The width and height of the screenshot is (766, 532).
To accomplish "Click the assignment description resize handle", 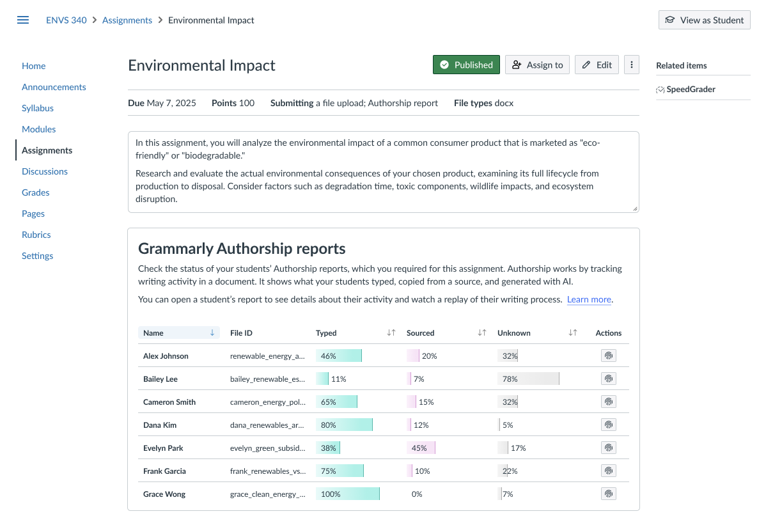I will [634, 208].
